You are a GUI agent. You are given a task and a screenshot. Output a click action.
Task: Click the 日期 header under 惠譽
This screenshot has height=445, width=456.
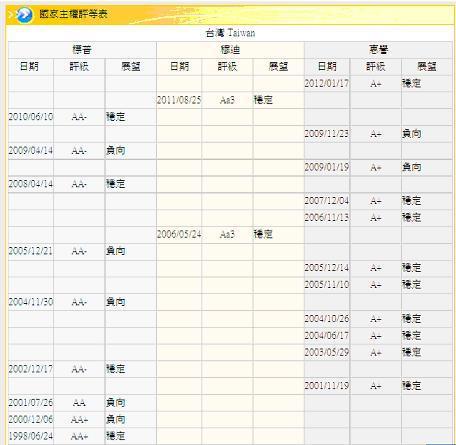pyautogui.click(x=327, y=66)
